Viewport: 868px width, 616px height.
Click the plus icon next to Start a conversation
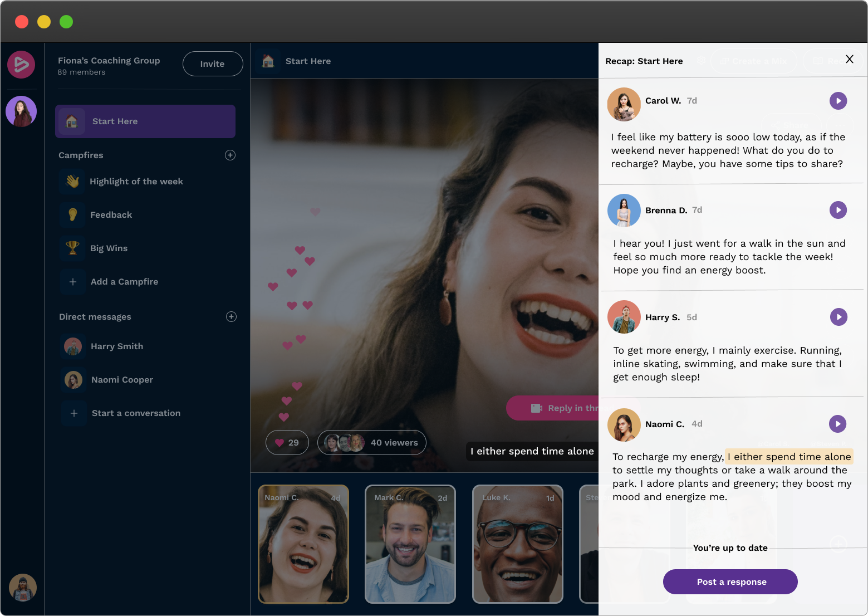pyautogui.click(x=74, y=413)
